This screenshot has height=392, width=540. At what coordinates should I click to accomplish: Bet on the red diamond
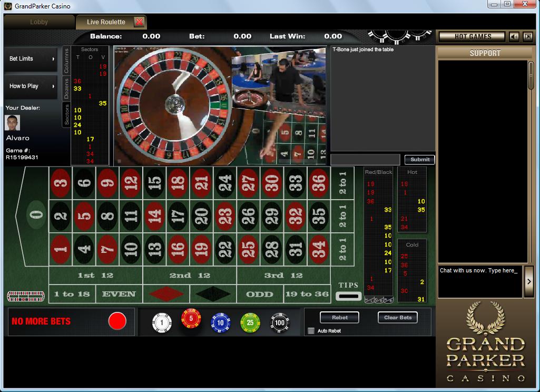tap(166, 294)
